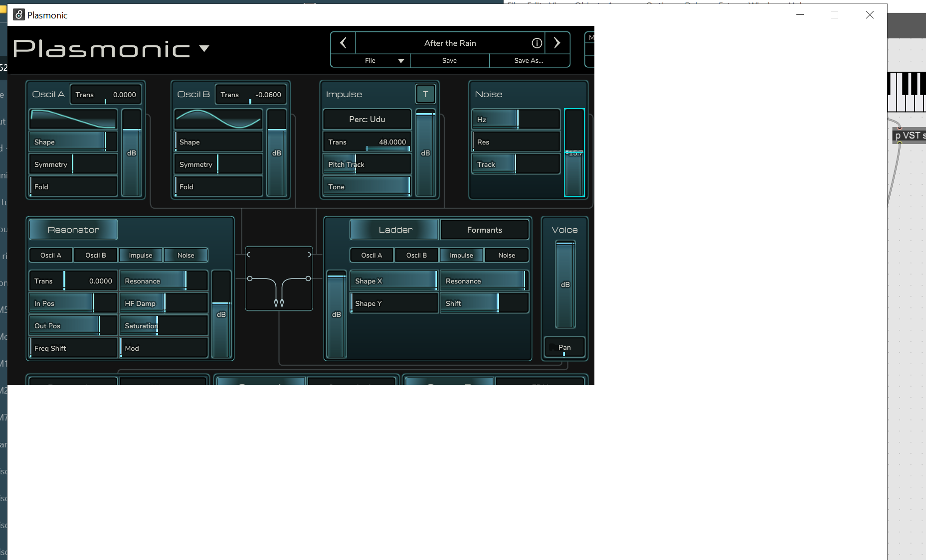This screenshot has height=560, width=926.
Task: Adjust the Shape Y slider
Action: point(394,303)
